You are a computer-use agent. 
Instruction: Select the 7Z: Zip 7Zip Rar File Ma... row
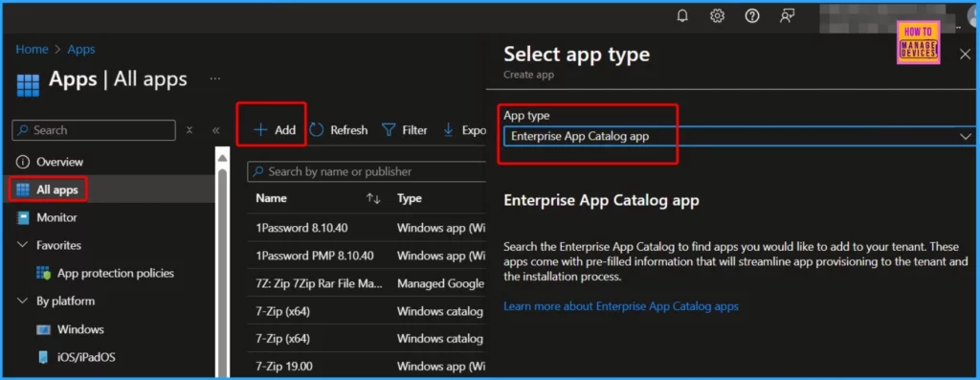click(x=367, y=283)
